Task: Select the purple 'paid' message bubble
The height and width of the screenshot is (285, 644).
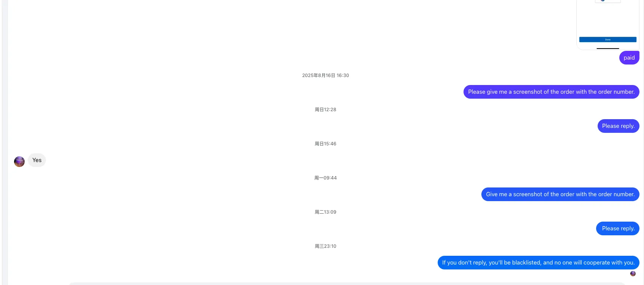Action: [629, 58]
